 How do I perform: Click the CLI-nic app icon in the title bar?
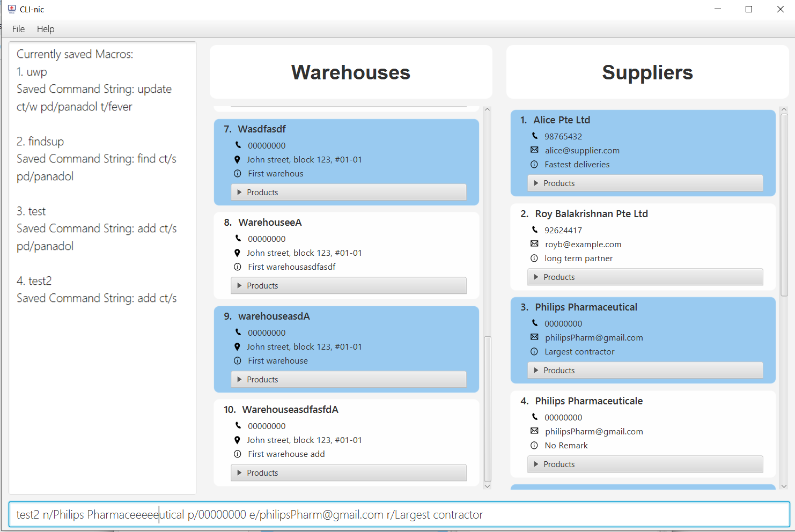(x=12, y=9)
